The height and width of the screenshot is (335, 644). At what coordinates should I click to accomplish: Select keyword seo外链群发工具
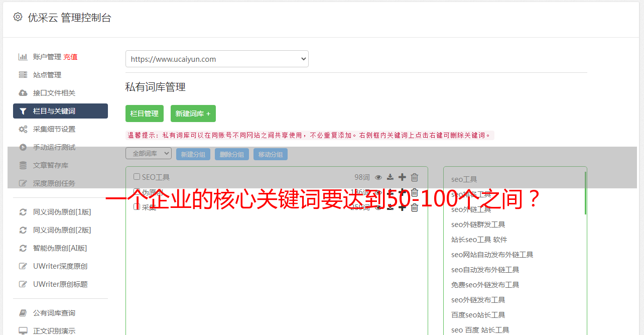(x=478, y=225)
